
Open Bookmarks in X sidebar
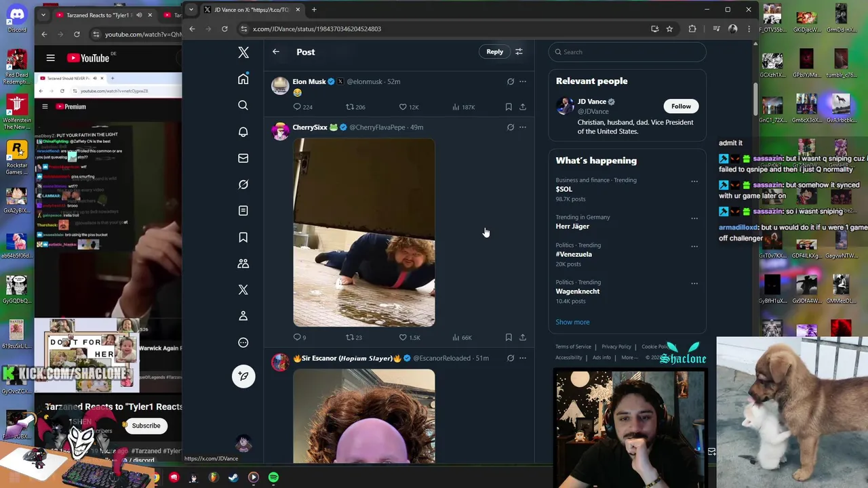coord(243,237)
